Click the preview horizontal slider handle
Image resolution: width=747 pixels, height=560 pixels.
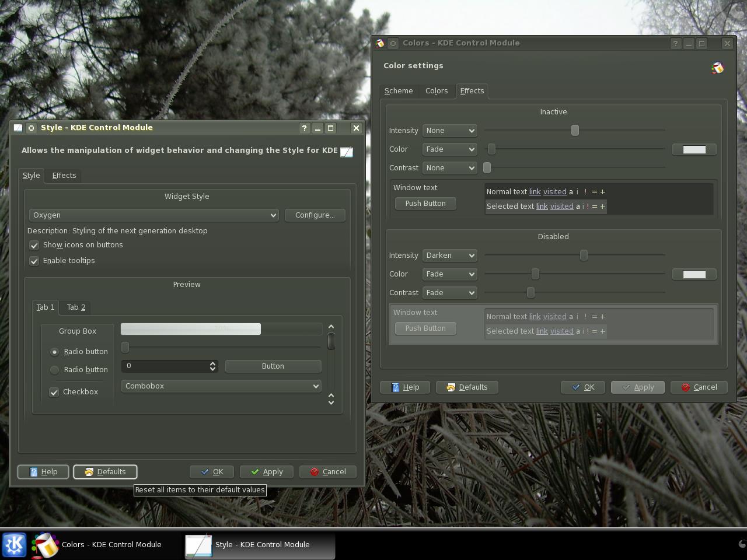click(x=125, y=348)
